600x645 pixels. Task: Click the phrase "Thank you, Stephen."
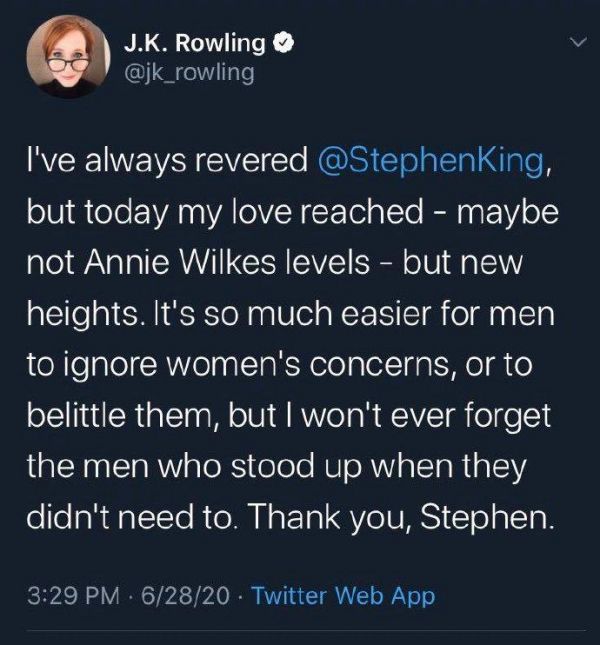click(x=399, y=517)
